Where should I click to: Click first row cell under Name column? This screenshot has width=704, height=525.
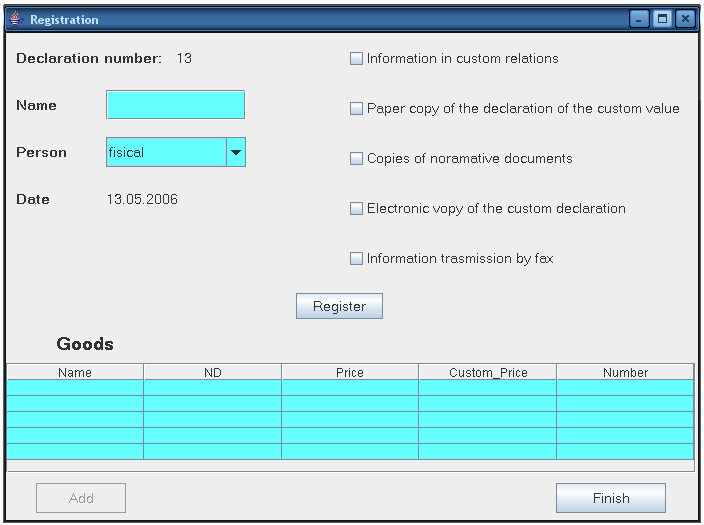[75, 388]
